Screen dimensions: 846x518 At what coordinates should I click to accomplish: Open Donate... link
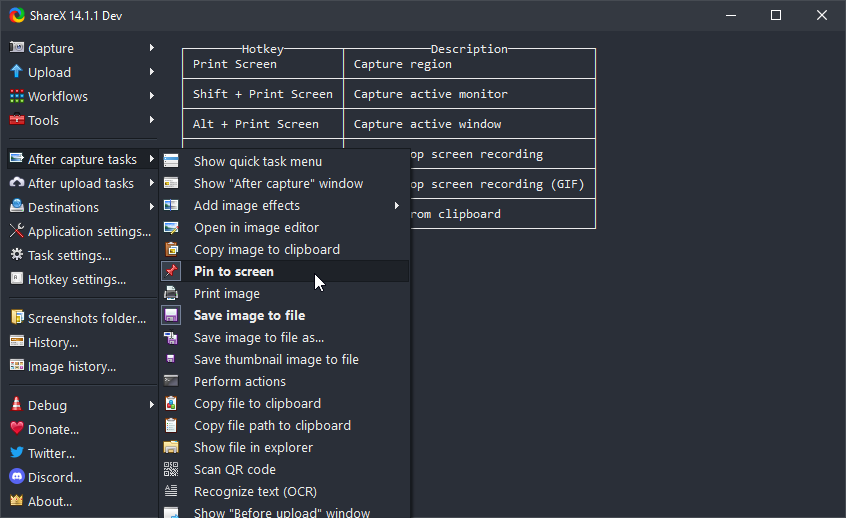pos(83,429)
